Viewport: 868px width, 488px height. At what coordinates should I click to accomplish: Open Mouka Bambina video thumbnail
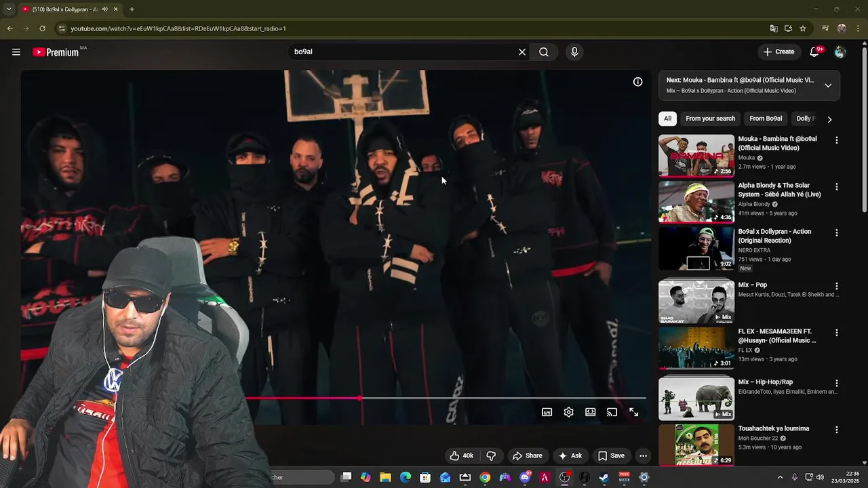coord(696,156)
